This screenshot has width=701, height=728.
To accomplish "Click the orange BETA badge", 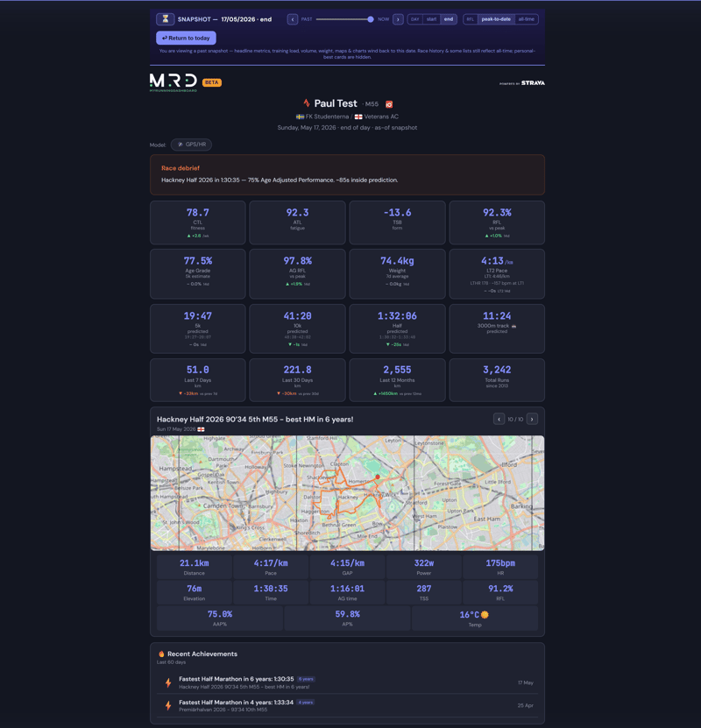I will (x=212, y=82).
